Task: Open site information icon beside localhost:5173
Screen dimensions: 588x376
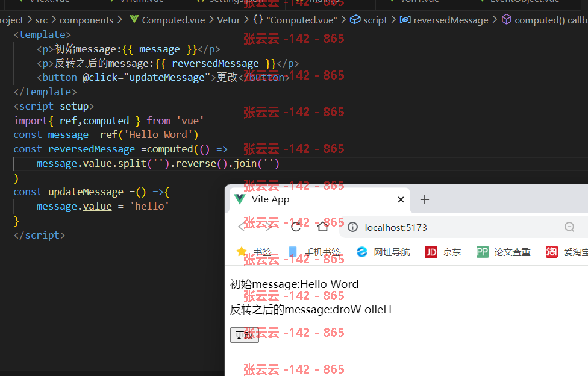Action: (x=352, y=227)
